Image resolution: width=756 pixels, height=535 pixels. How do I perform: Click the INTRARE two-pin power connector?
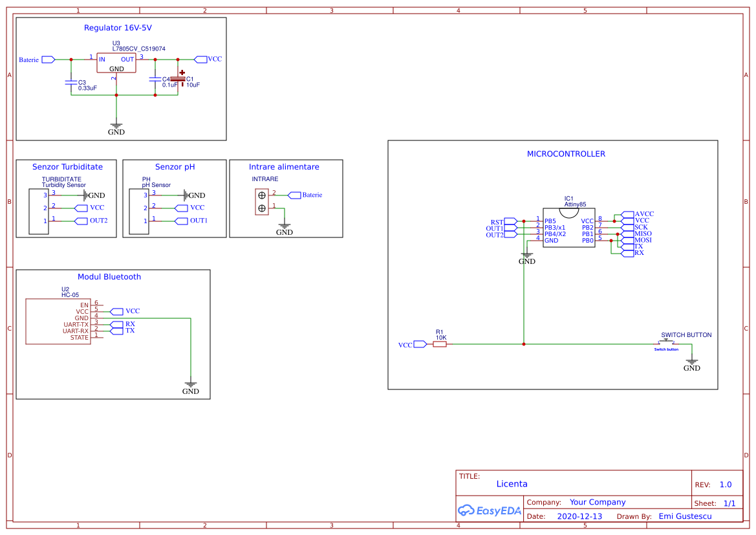point(262,201)
